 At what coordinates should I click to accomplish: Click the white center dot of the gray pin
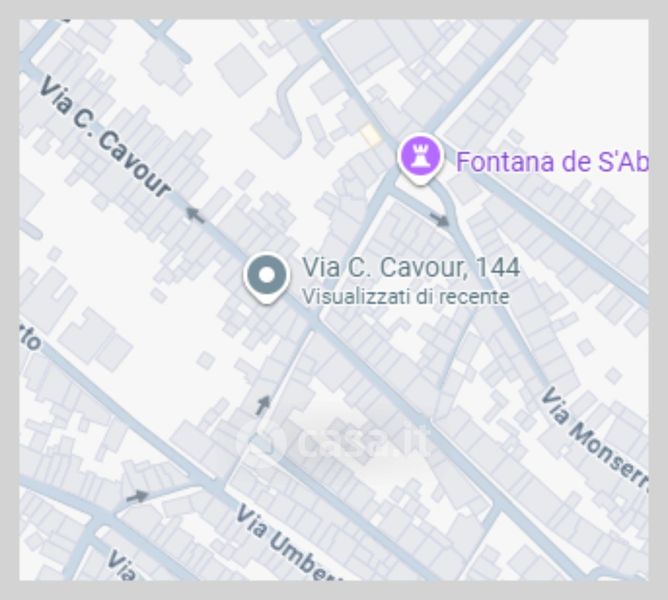(267, 275)
